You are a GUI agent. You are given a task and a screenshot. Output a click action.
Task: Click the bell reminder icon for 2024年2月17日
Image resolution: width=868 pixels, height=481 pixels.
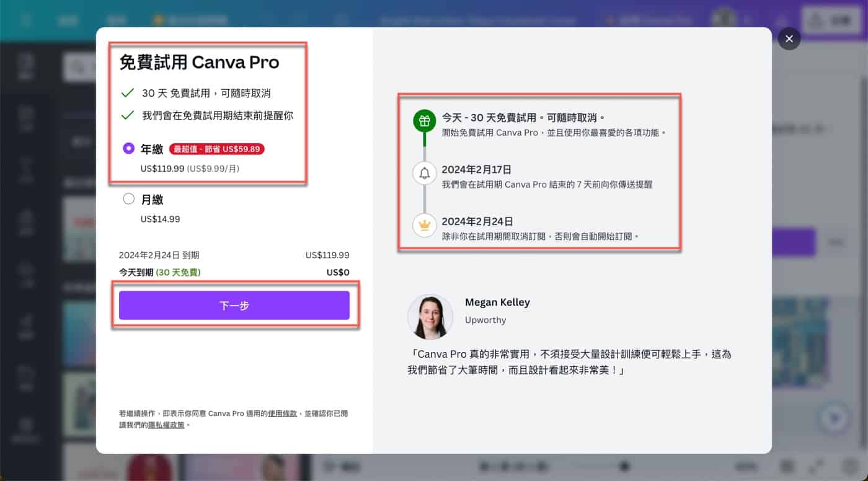click(425, 173)
